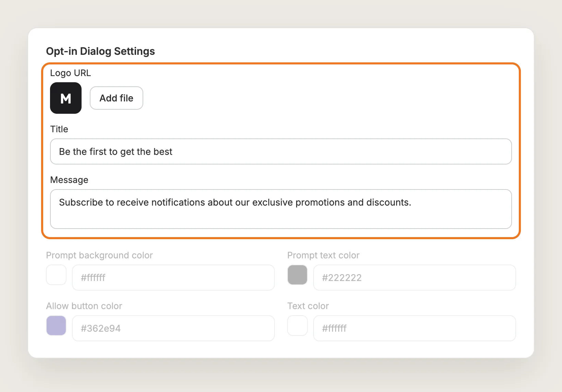The height and width of the screenshot is (392, 562).
Task: Click the Add file button
Action: [117, 98]
